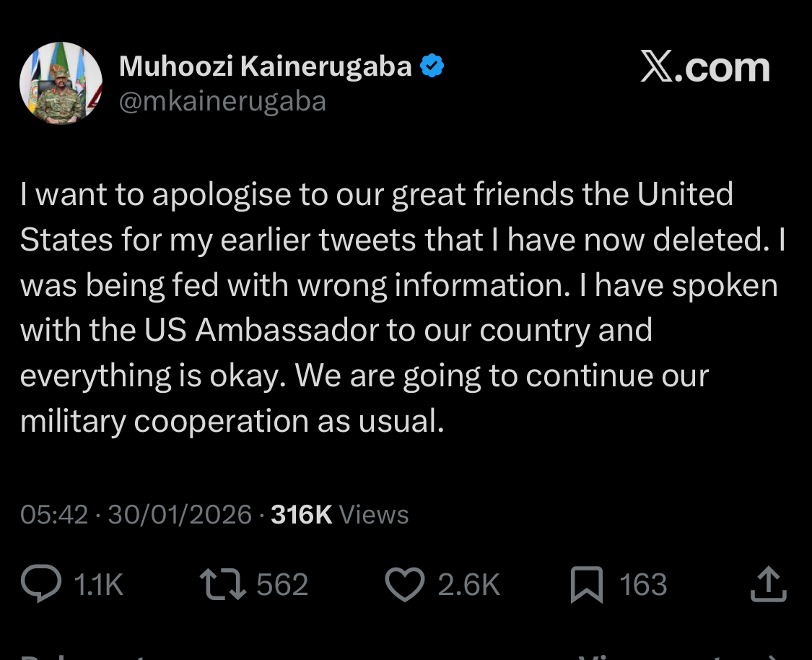Image resolution: width=812 pixels, height=660 pixels.
Task: Like the post with the heart icon
Action: click(x=405, y=584)
